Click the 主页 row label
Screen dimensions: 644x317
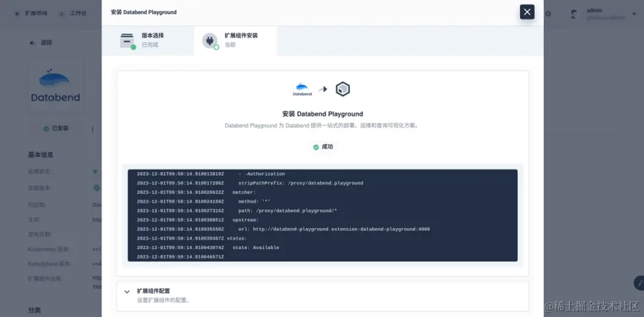point(33,220)
